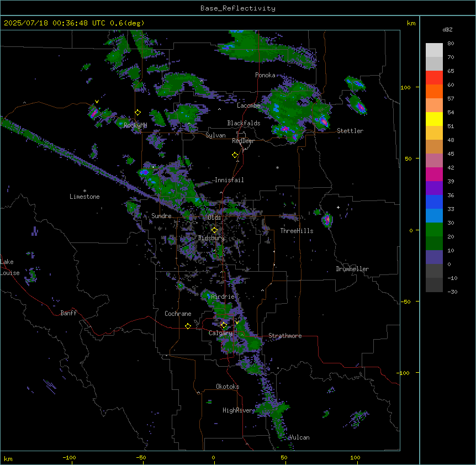Click the Base_Reflectivity title
The image size is (476, 465).
[238, 8]
